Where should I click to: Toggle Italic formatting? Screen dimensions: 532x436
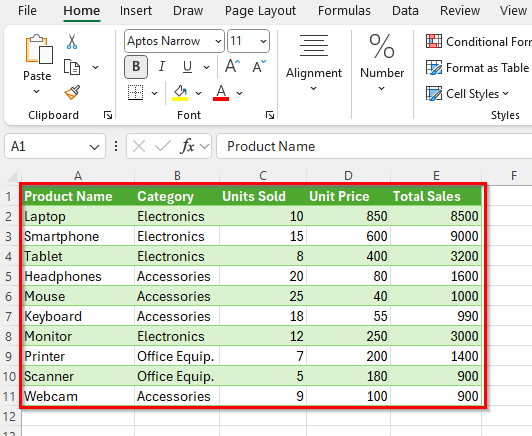click(162, 67)
